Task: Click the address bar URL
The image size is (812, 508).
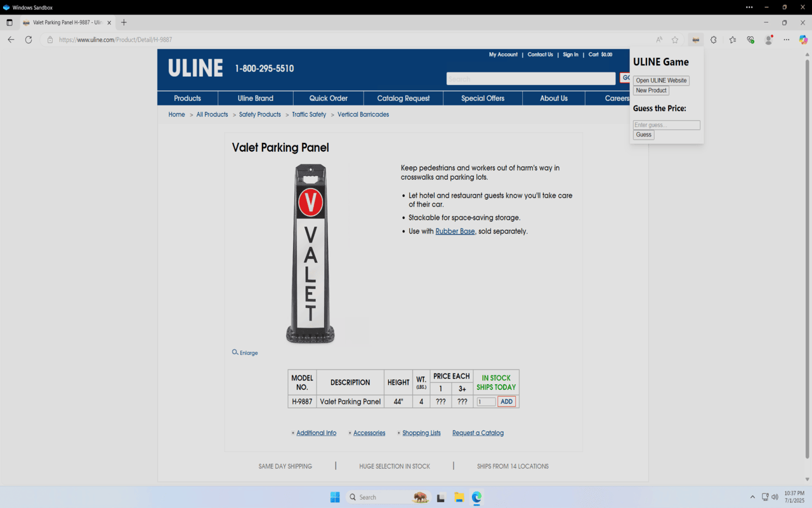Action: tap(115, 39)
